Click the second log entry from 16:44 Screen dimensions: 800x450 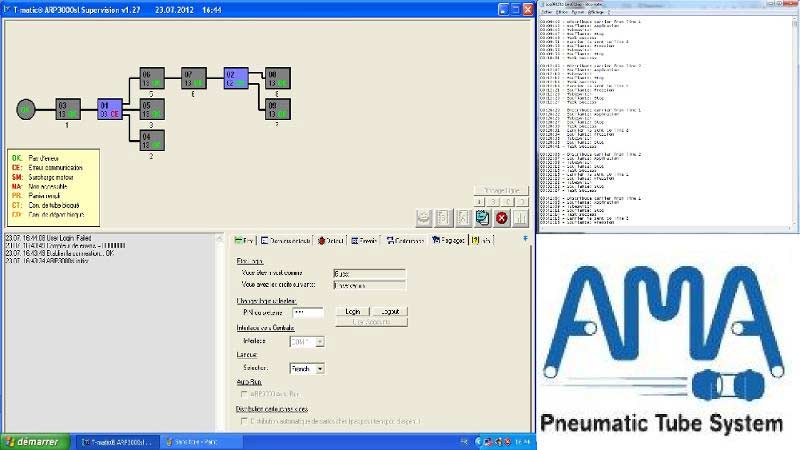(65, 245)
